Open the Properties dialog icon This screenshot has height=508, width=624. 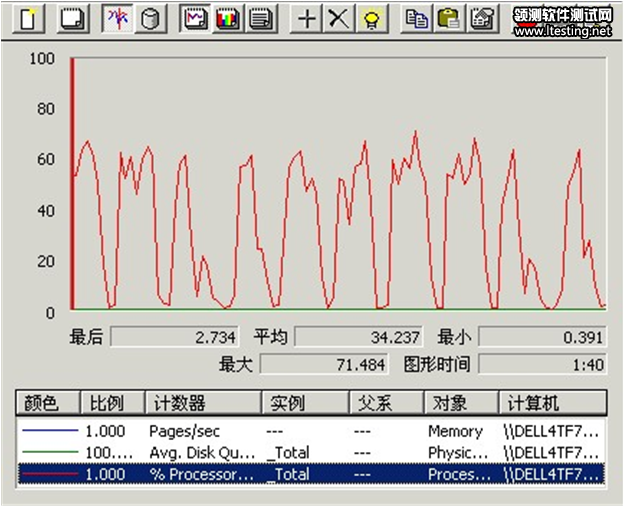coord(482,19)
